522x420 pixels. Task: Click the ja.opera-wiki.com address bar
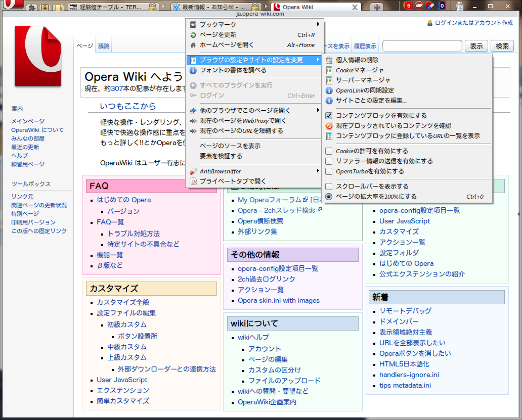click(260, 14)
